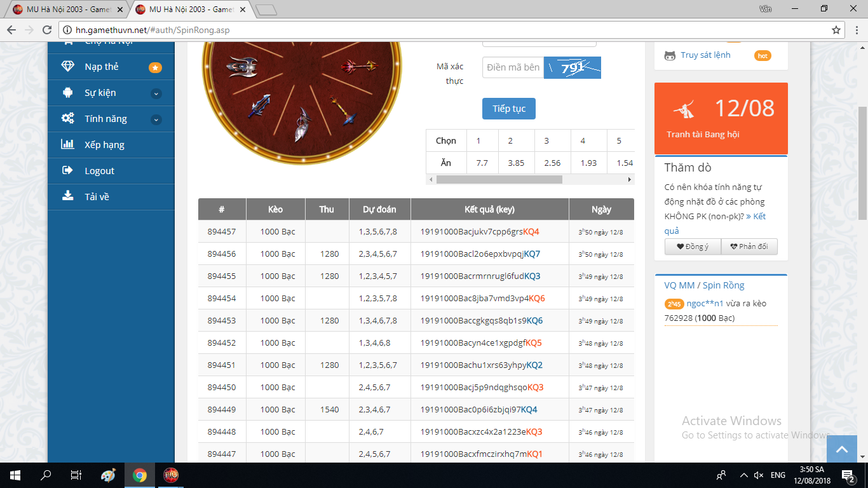The height and width of the screenshot is (488, 868).
Task: Expand the Tính năng submenu chevron
Action: pos(156,119)
